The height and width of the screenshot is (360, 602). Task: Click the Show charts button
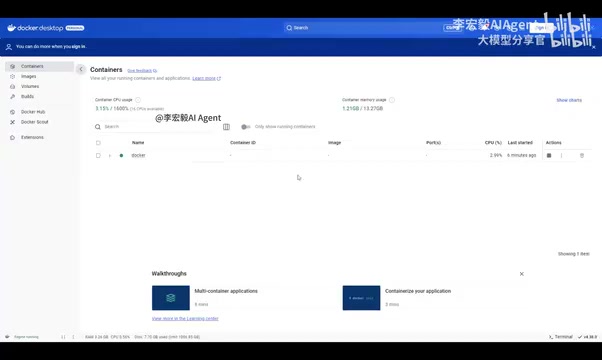point(569,100)
